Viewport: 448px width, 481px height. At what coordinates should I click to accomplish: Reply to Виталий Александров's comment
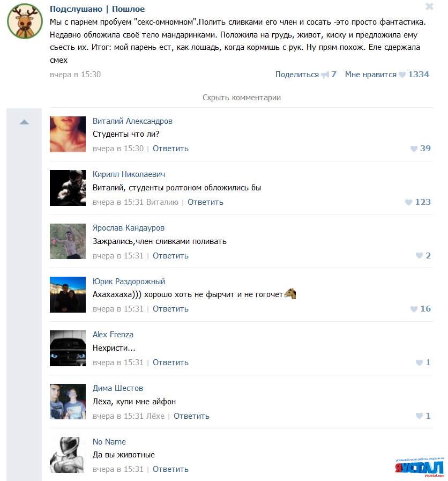tap(170, 149)
